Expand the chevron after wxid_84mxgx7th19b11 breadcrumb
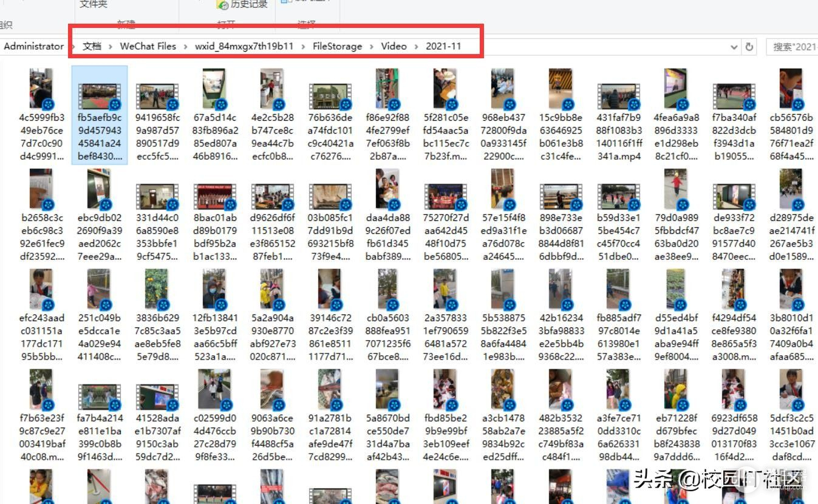The image size is (818, 504). [303, 46]
